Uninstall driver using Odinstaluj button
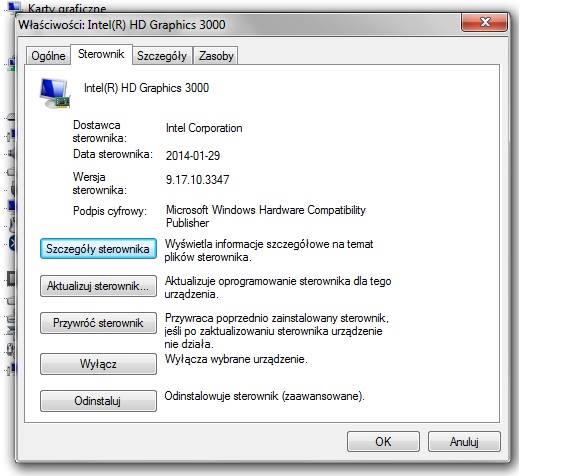This screenshot has height=476, width=582. (x=98, y=401)
